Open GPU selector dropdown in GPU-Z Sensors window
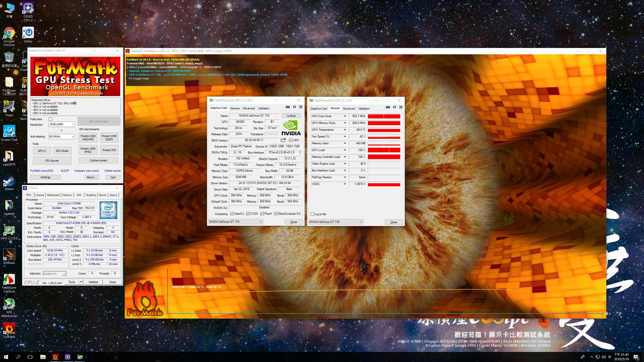This screenshot has height=362, width=644. (x=336, y=222)
